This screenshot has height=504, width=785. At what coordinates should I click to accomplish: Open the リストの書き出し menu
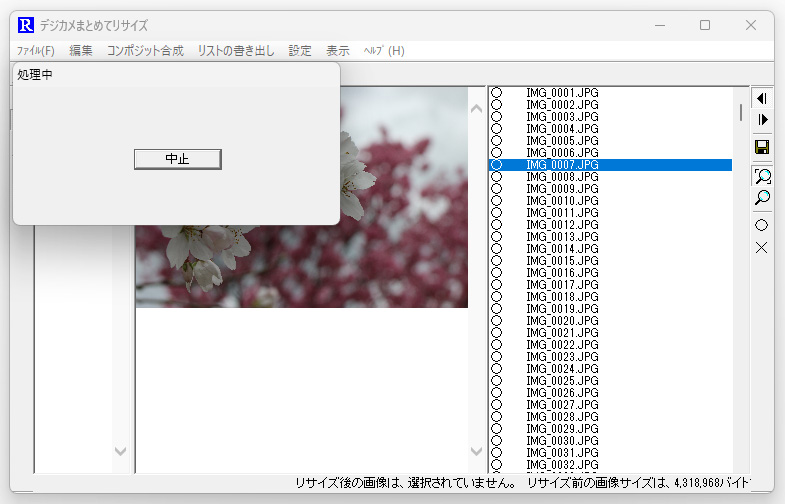236,51
